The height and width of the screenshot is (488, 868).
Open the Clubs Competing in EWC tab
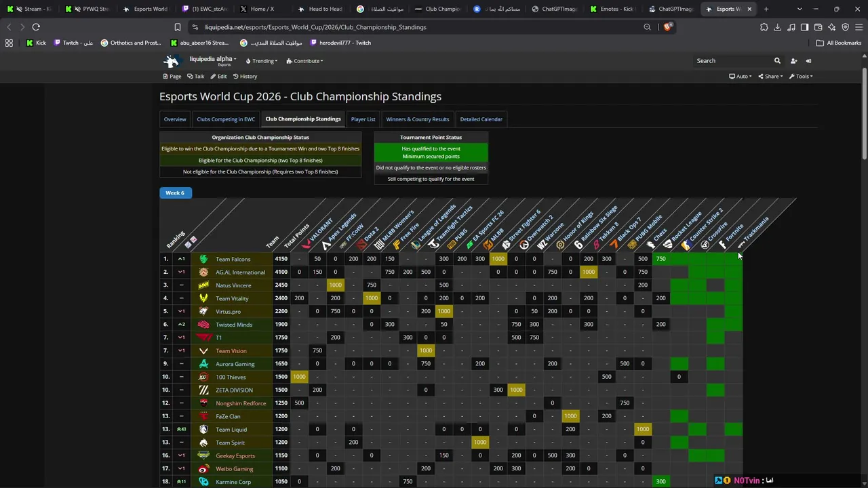[x=226, y=119]
